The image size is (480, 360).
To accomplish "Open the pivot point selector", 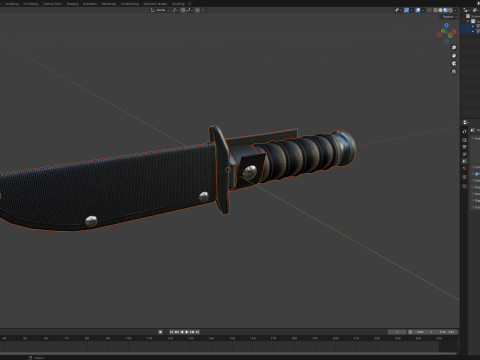I will 175,10.
